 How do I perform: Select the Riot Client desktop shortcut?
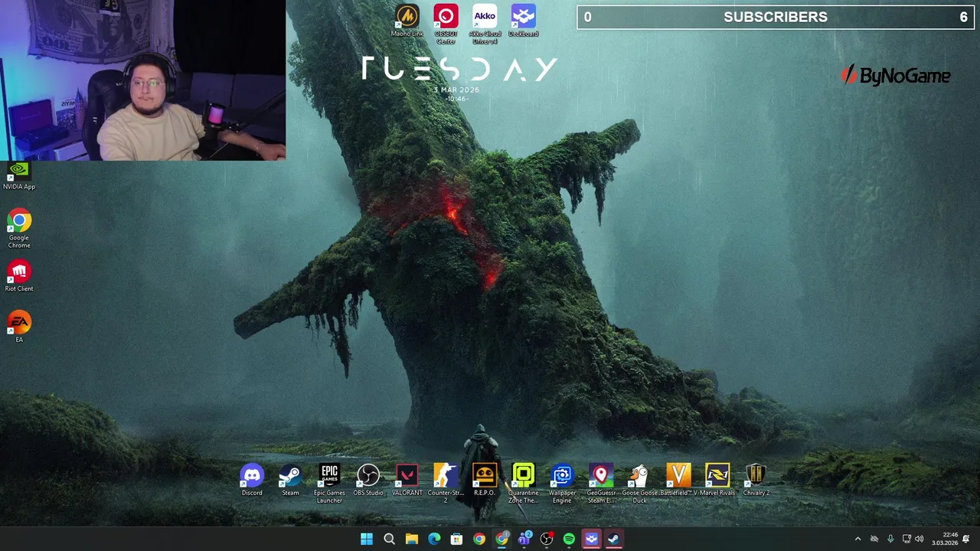19,277
